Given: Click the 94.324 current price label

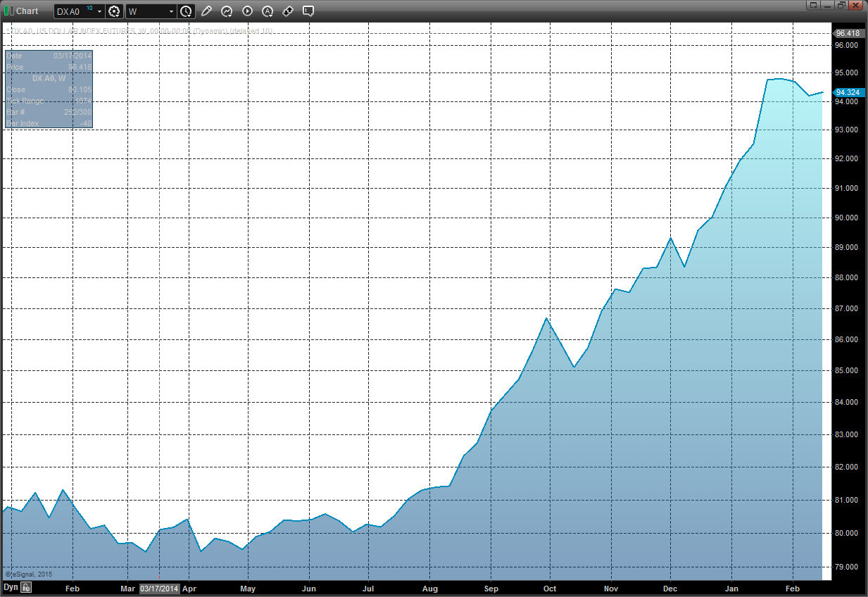Looking at the screenshot, I should point(847,92).
